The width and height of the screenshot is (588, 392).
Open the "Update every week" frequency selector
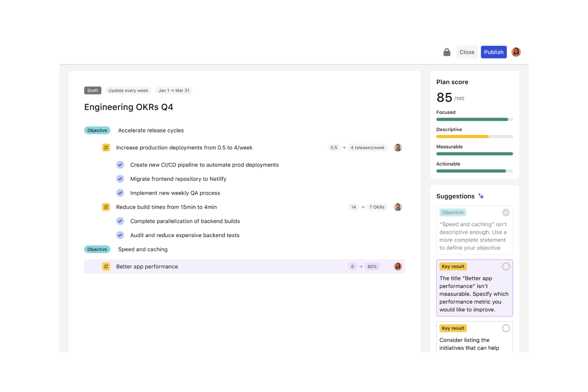[x=128, y=90]
